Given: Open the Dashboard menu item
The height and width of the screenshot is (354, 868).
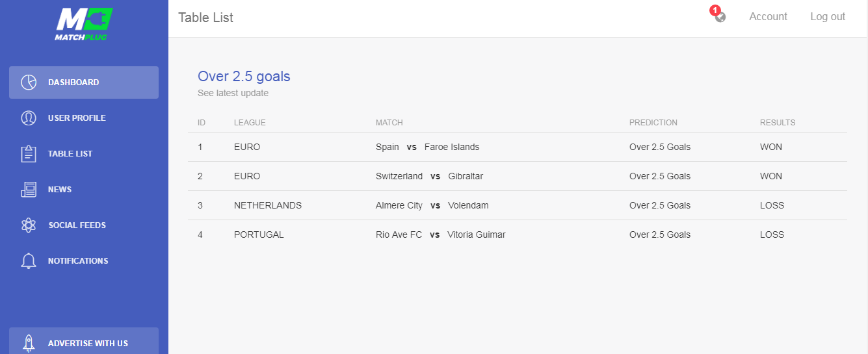Looking at the screenshot, I should (84, 82).
